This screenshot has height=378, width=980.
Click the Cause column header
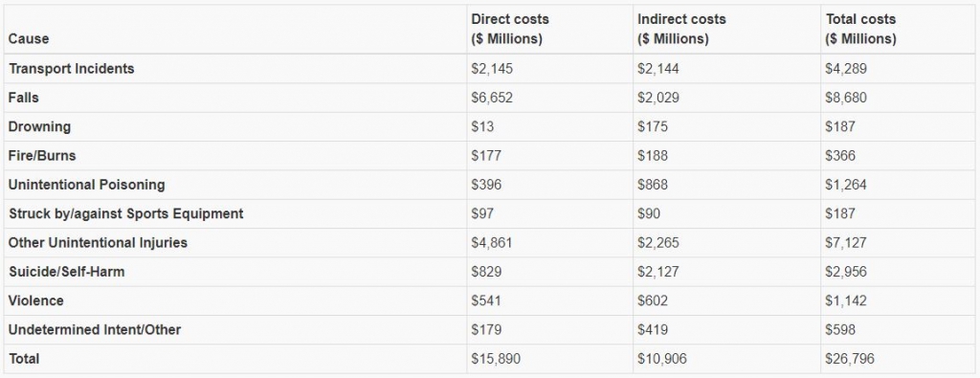[28, 38]
